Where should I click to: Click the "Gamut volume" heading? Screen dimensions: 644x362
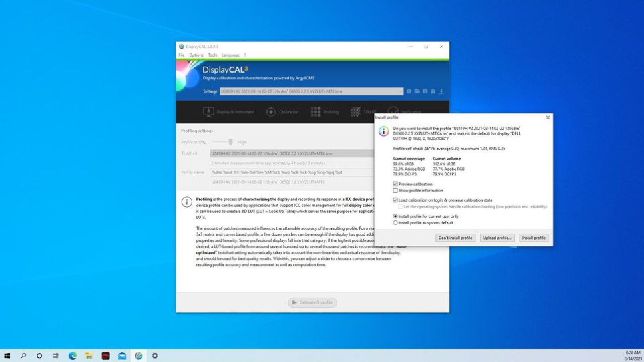[x=446, y=158]
